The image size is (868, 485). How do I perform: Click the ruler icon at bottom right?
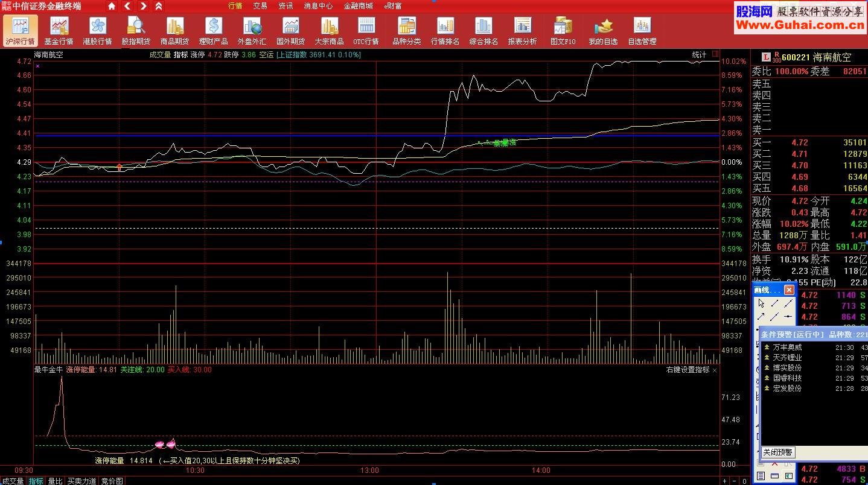pos(773,477)
